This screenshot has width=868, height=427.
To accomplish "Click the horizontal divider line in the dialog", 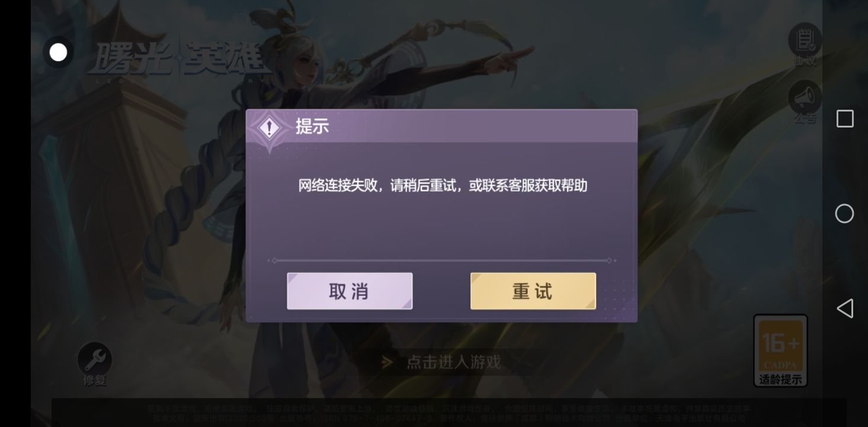I will (x=442, y=260).
